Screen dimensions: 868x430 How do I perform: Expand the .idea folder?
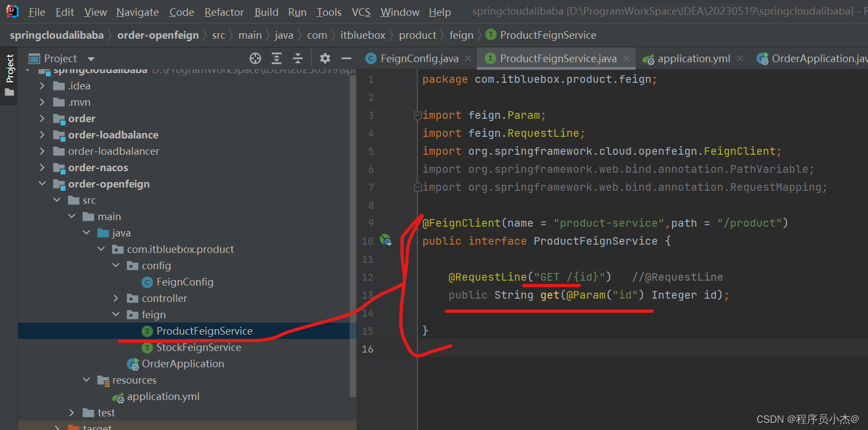[x=42, y=86]
